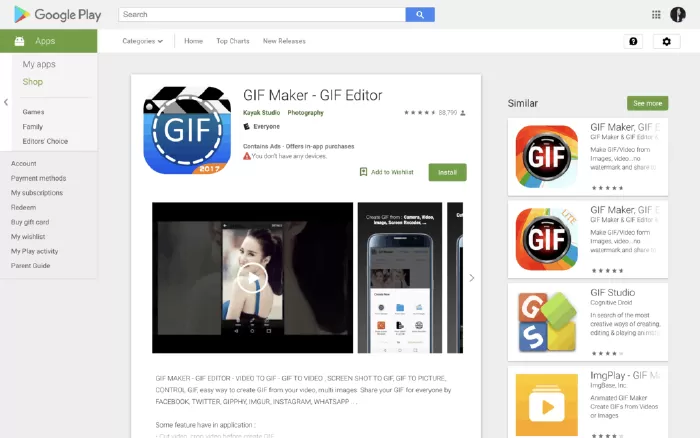Image resolution: width=700 pixels, height=438 pixels.
Task: Click the GIF Studio star rating
Action: 608,353
